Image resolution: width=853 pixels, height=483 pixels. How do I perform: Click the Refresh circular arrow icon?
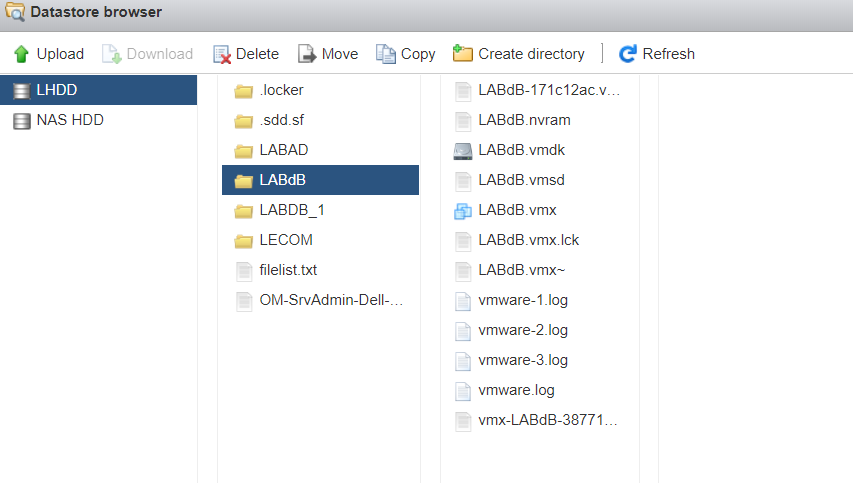click(627, 54)
